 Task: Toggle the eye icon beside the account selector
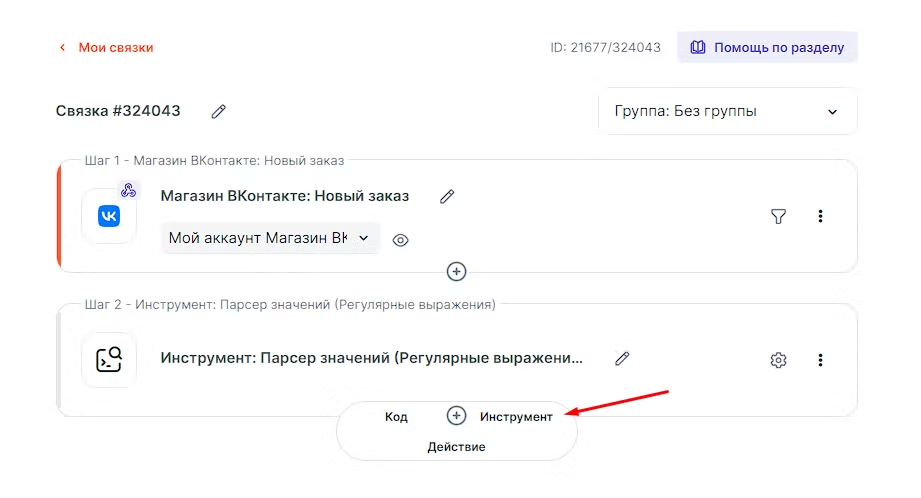click(x=400, y=240)
